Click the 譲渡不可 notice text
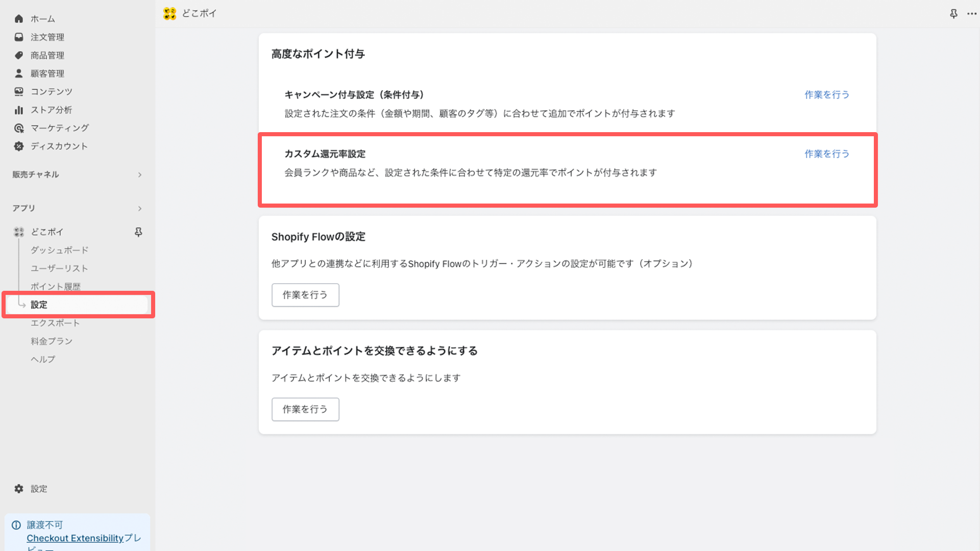Screen dimensions: 980x551 click(45, 525)
